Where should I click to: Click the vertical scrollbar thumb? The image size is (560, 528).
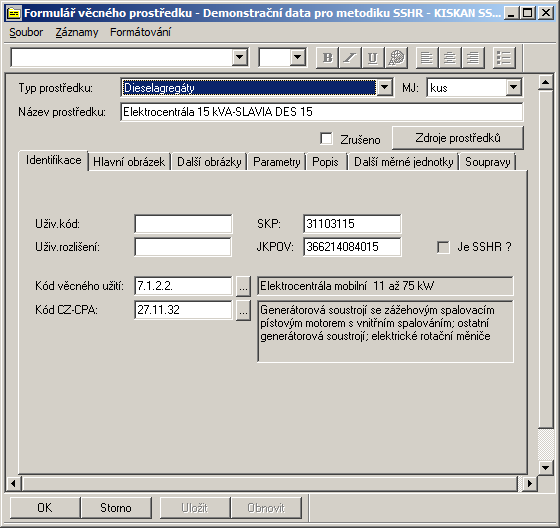(x=546, y=259)
